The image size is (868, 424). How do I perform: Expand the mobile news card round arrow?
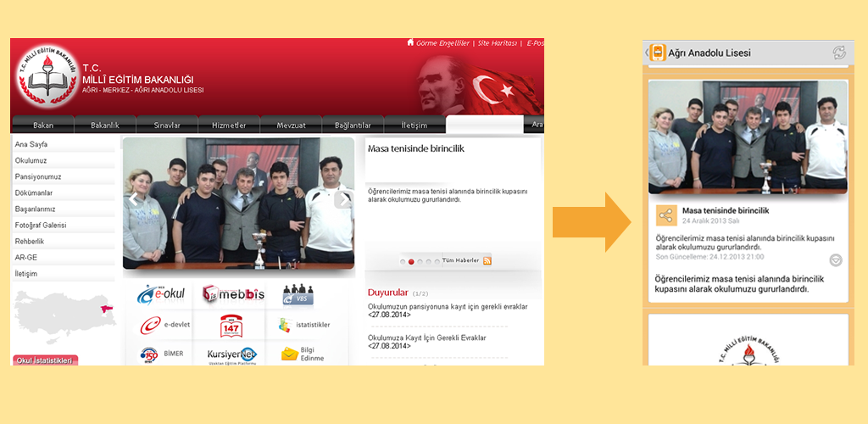coord(835,260)
